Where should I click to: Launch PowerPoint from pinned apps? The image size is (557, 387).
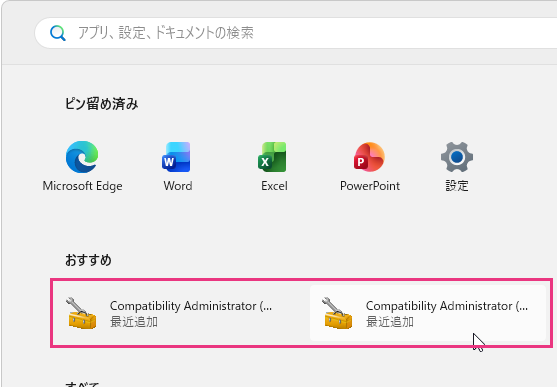369,166
